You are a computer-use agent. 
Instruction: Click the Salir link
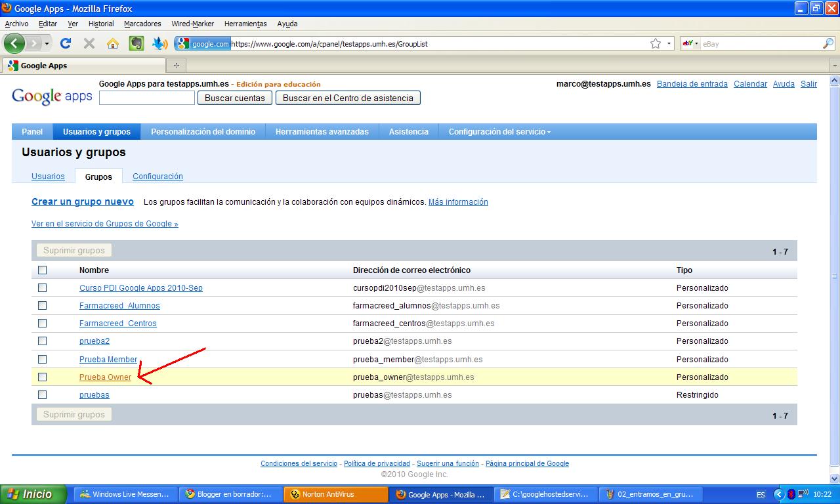(808, 84)
